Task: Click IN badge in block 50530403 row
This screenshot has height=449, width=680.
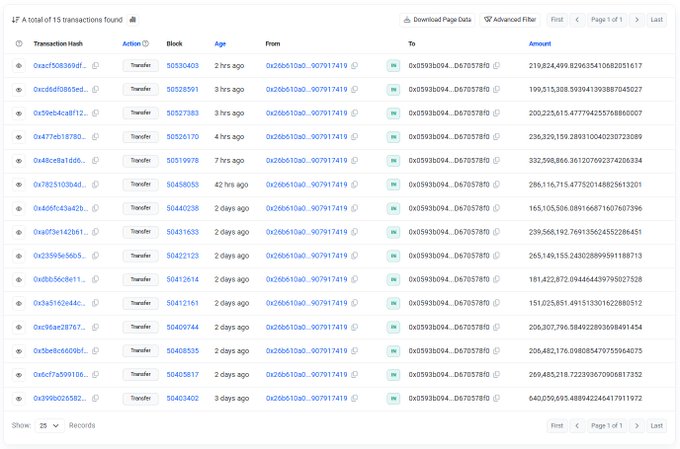Action: click(393, 66)
